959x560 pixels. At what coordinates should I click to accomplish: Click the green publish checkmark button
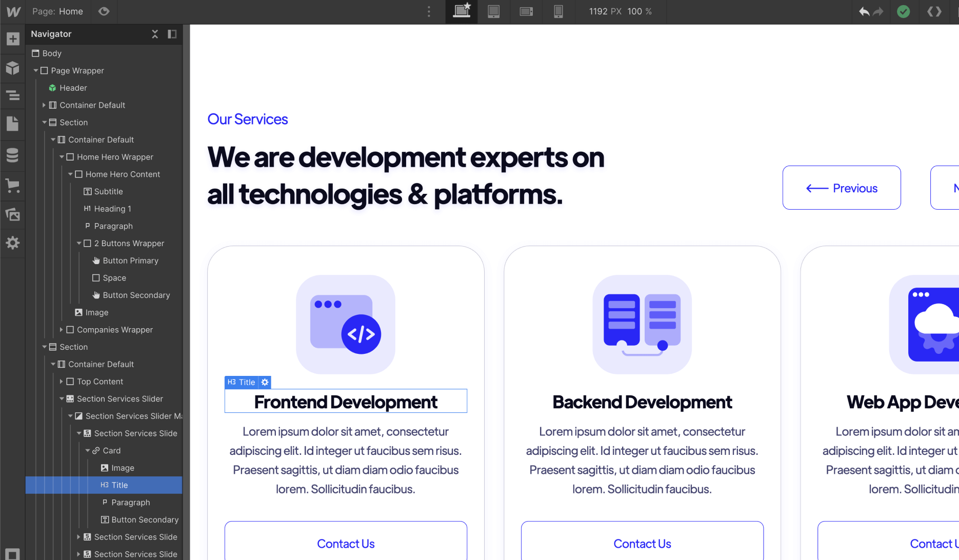click(904, 11)
